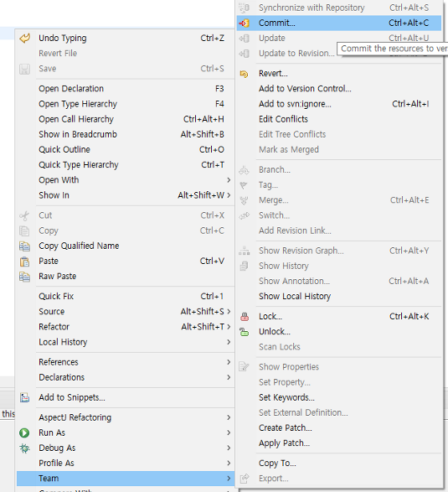
Task: Click the Alt+Shift+W shortcut text
Action: click(201, 195)
